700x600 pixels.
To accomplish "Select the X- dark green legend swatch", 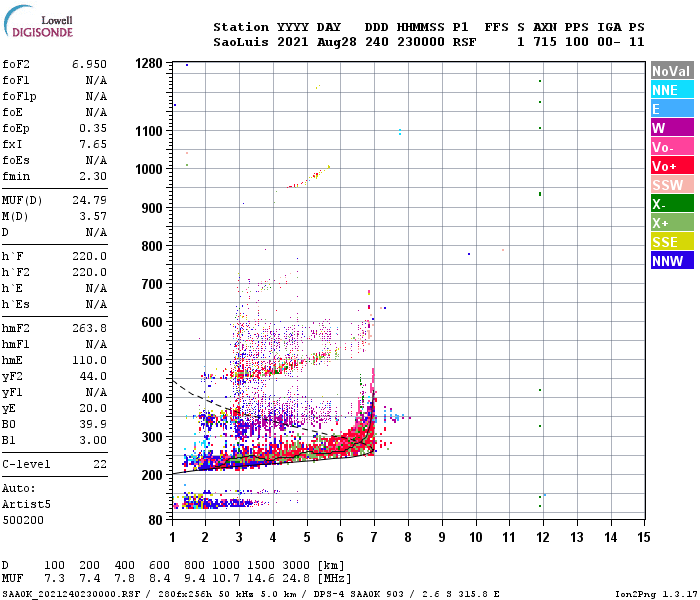I will click(672, 204).
